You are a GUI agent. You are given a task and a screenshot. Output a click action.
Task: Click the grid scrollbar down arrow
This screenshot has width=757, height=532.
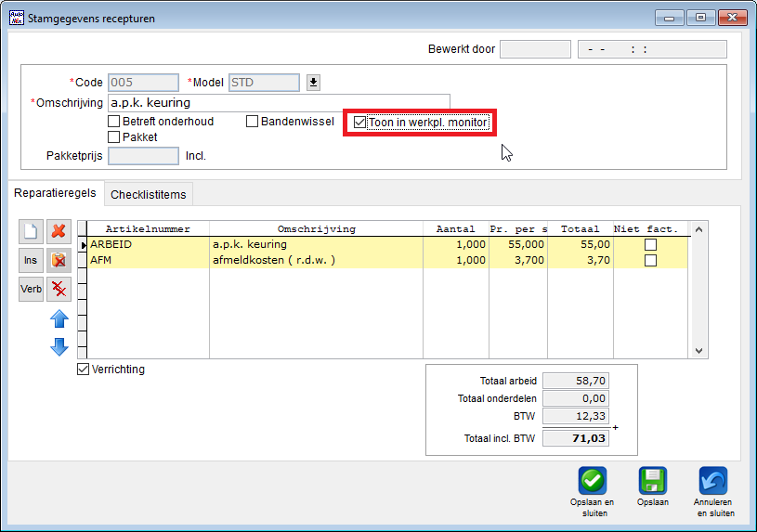(x=698, y=351)
